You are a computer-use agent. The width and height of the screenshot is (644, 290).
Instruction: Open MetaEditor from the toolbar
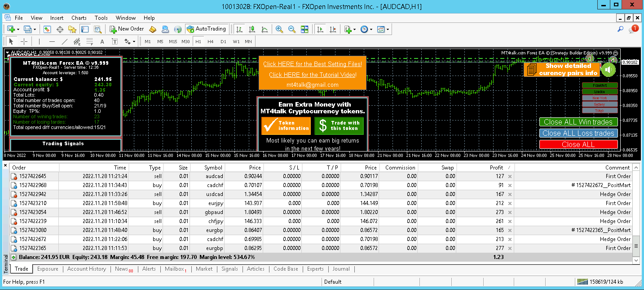[x=153, y=29]
